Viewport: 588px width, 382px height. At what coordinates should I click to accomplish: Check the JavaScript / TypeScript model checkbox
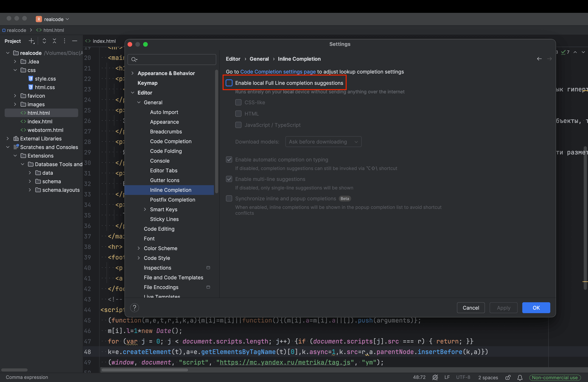pos(238,125)
